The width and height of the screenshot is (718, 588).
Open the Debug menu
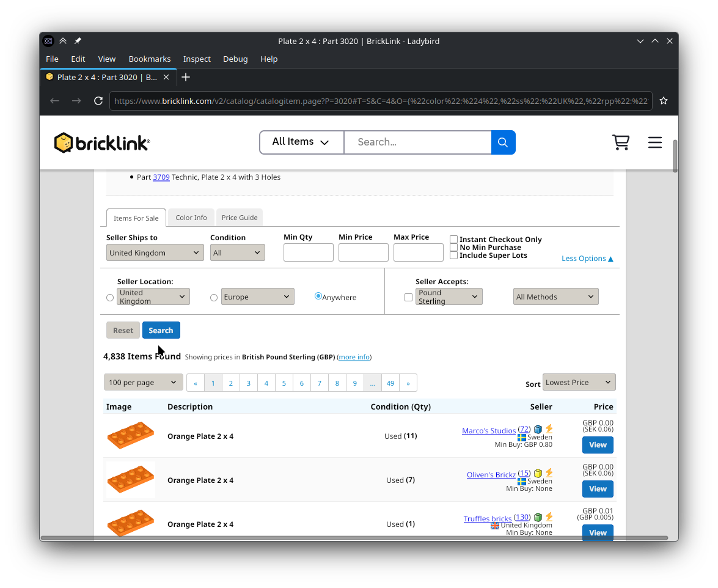tap(235, 59)
